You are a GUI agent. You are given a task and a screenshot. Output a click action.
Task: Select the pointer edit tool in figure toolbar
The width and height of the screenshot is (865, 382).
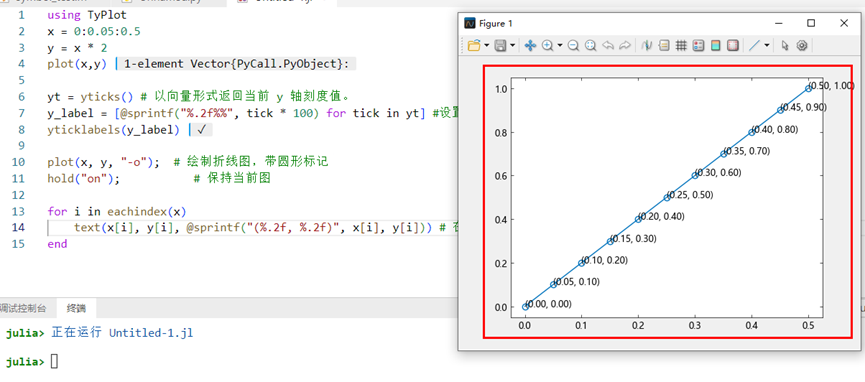point(785,45)
